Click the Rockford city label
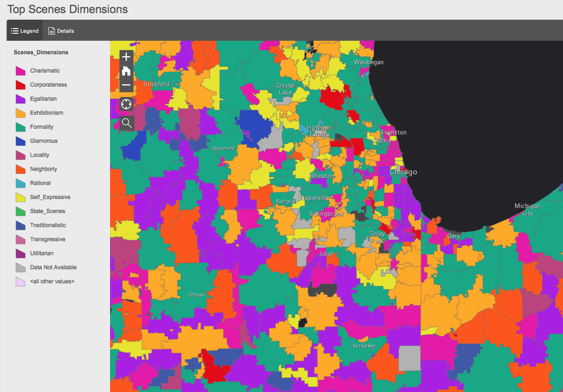Image resolution: width=563 pixels, height=392 pixels. 157,84
